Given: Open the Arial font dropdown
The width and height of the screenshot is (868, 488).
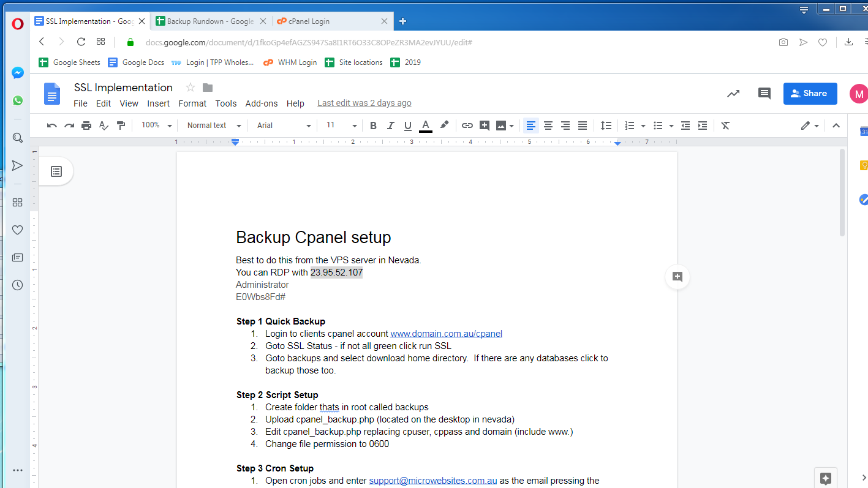Looking at the screenshot, I should pyautogui.click(x=284, y=126).
